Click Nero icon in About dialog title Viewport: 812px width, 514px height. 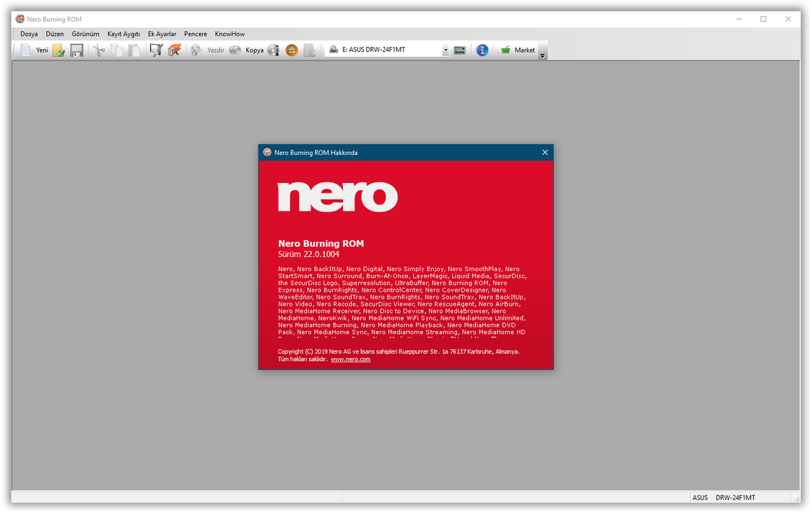(x=267, y=152)
